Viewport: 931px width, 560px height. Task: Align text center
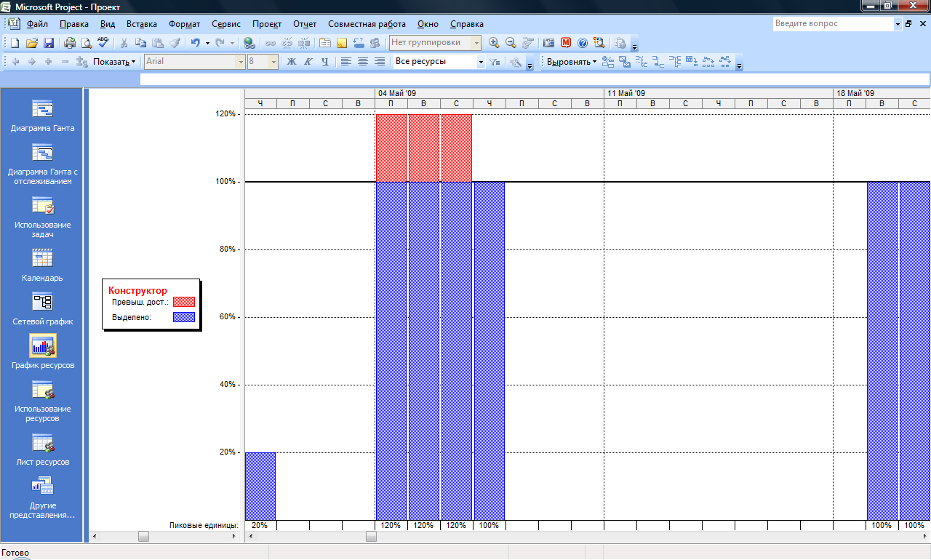click(x=363, y=62)
